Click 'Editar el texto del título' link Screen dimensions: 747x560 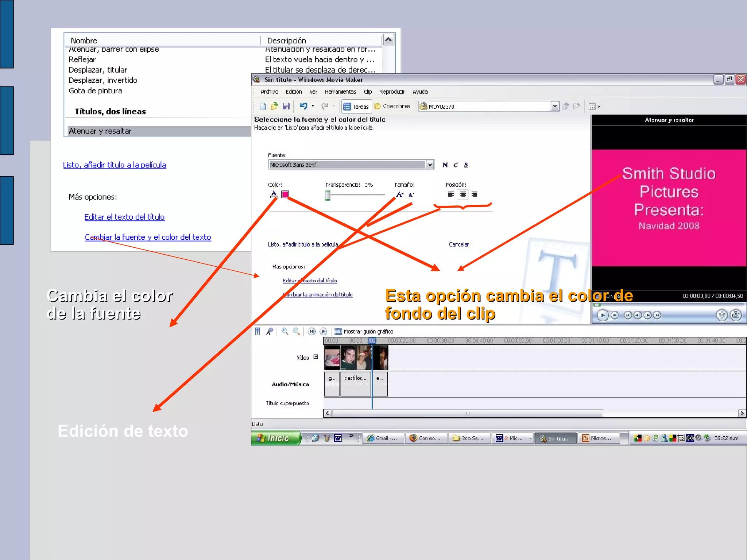point(124,217)
